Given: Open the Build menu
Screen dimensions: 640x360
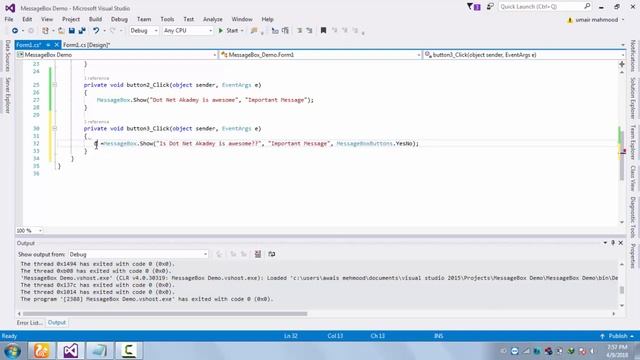Looking at the screenshot, I should tap(95, 19).
